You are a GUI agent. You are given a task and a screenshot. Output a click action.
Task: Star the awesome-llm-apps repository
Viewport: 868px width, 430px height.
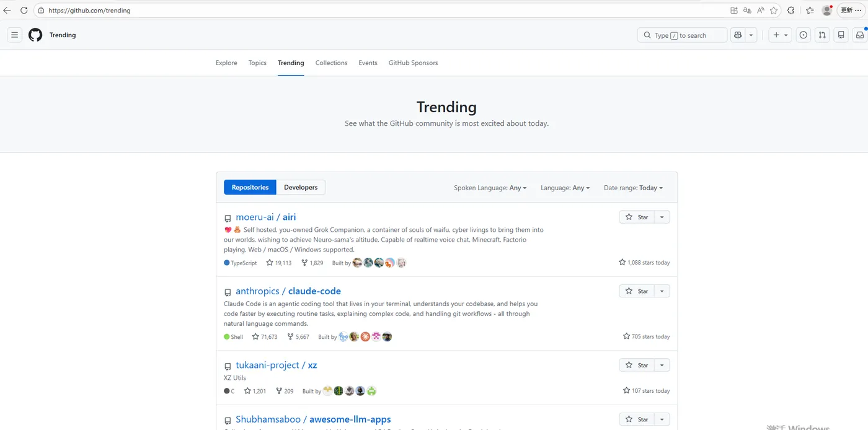[x=637, y=419]
